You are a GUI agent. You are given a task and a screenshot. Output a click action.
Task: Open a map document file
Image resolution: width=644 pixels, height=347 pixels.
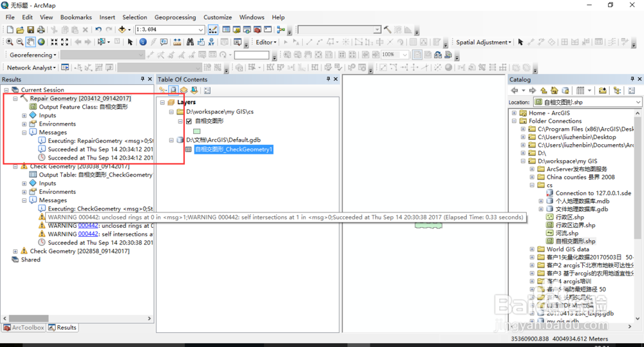coord(20,30)
